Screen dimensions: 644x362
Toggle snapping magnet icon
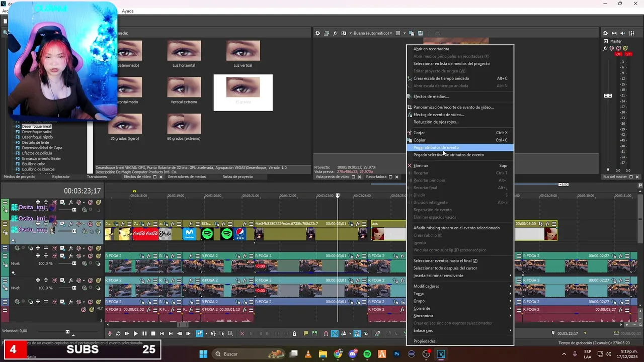pyautogui.click(x=326, y=333)
